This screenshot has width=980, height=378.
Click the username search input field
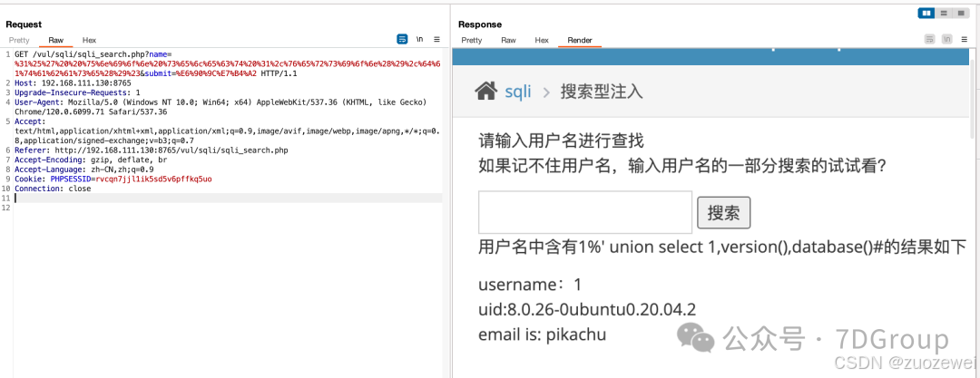(x=585, y=212)
